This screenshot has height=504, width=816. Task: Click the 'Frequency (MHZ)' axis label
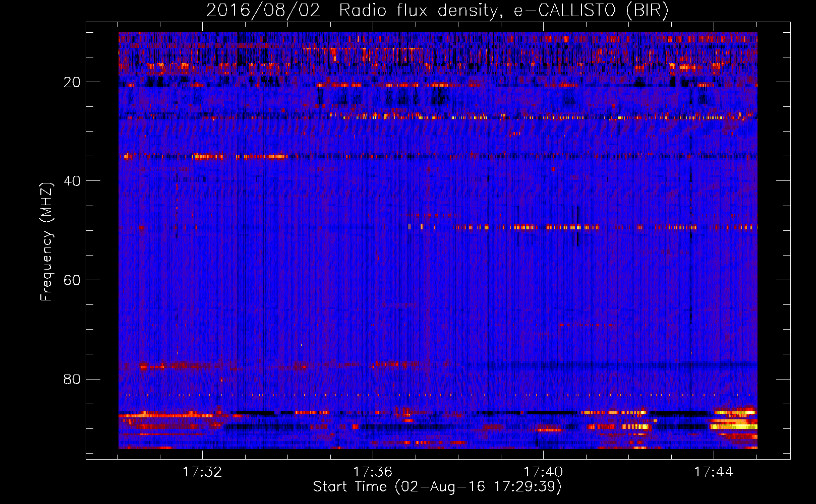[x=46, y=242]
